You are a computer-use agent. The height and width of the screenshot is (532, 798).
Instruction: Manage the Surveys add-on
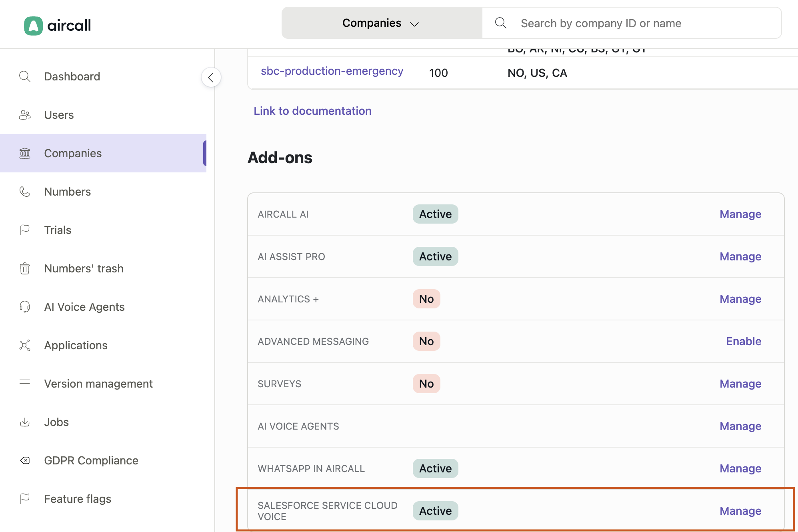(740, 384)
